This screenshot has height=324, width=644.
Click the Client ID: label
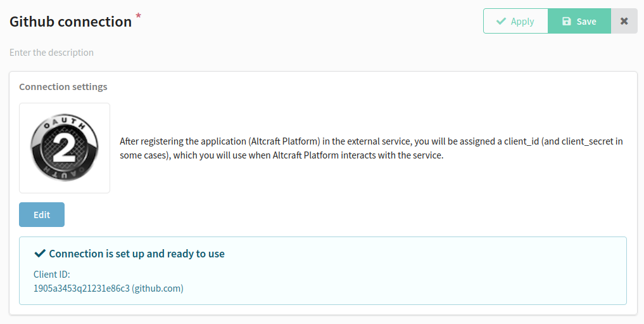52,275
